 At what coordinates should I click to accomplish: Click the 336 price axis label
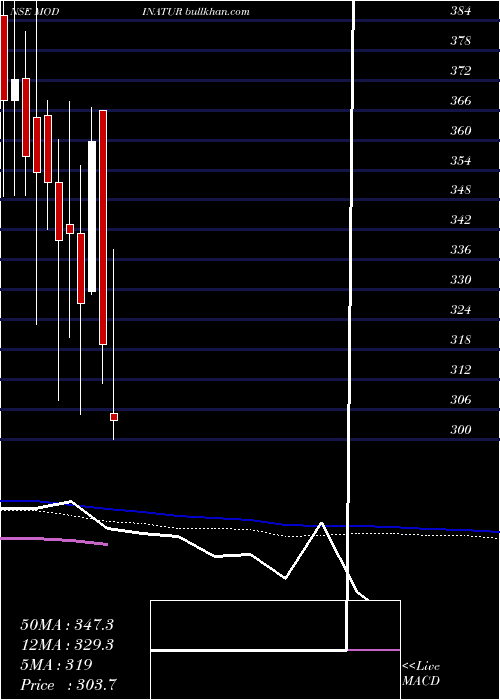click(460, 250)
